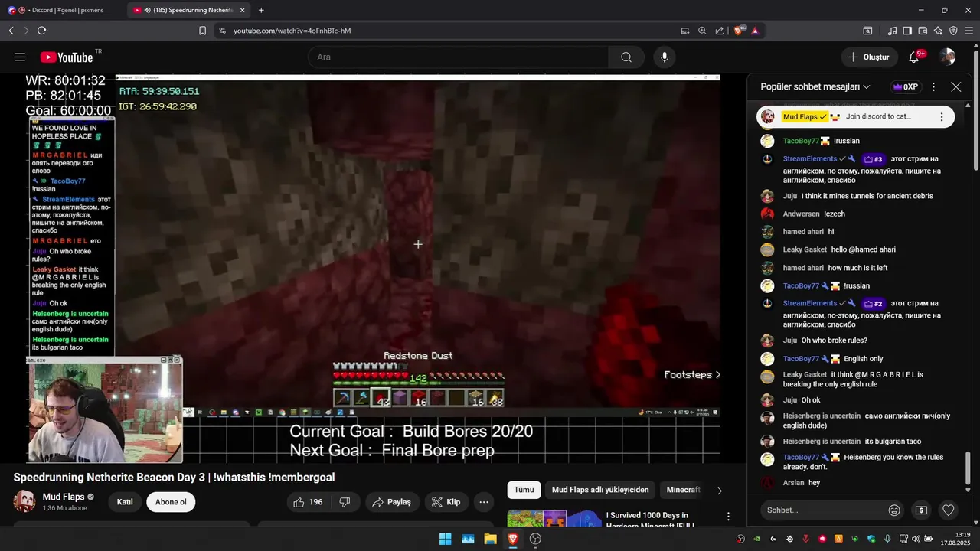The width and height of the screenshot is (980, 551).
Task: Select the Tümü filter chip
Action: click(524, 490)
